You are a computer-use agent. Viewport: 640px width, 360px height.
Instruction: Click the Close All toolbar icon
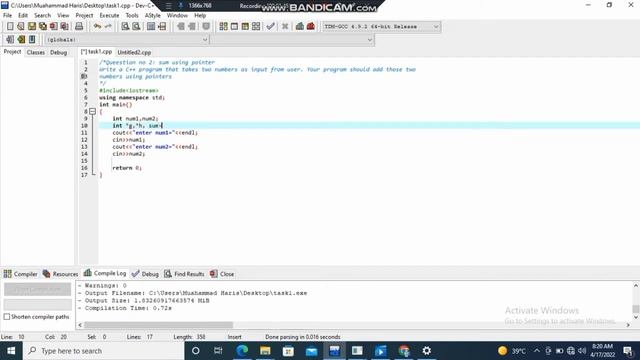click(x=64, y=27)
